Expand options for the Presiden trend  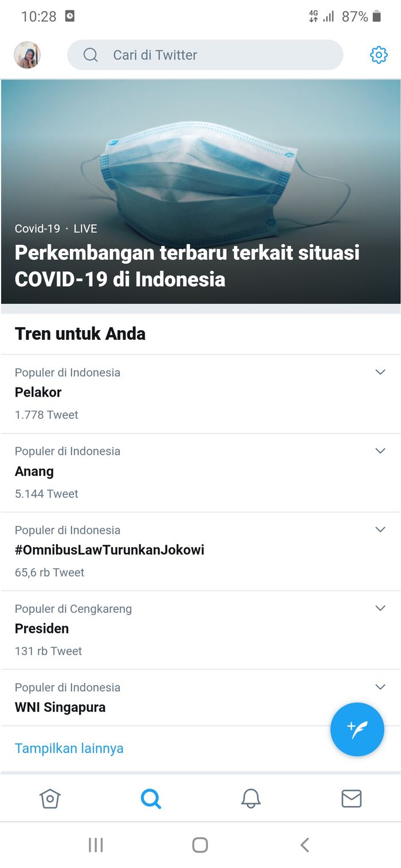(380, 608)
